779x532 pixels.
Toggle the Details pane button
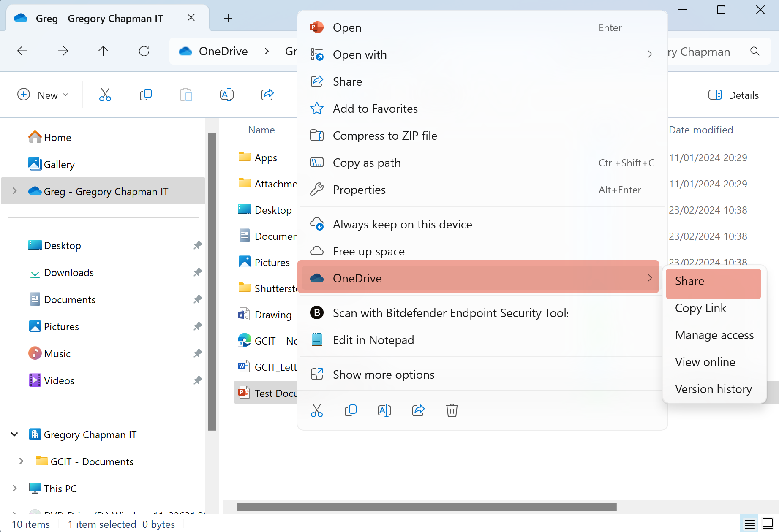coord(733,95)
